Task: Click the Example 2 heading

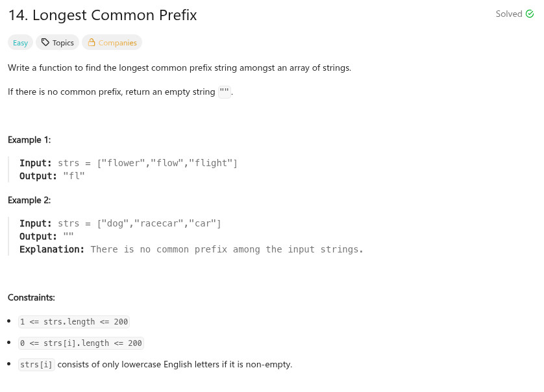Action: pyautogui.click(x=29, y=200)
